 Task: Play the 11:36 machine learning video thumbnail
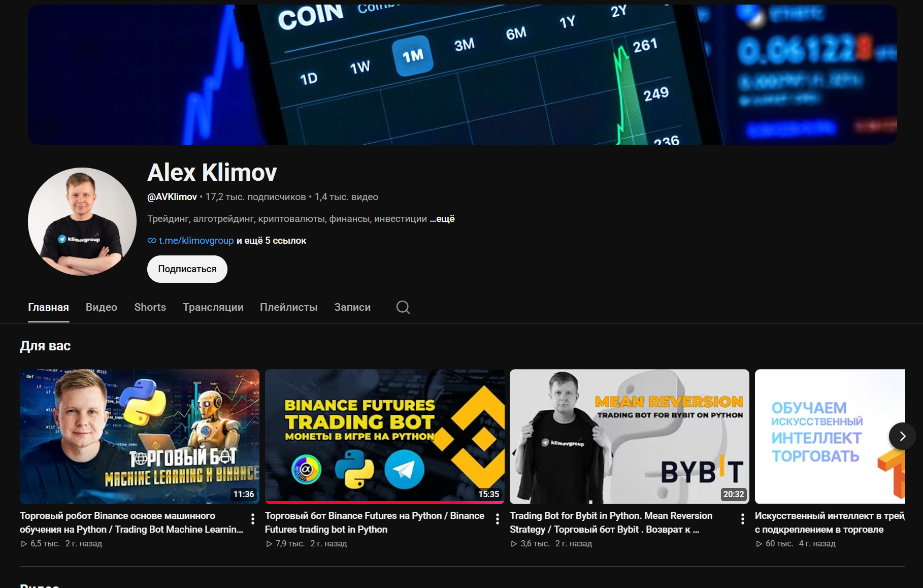(140, 437)
